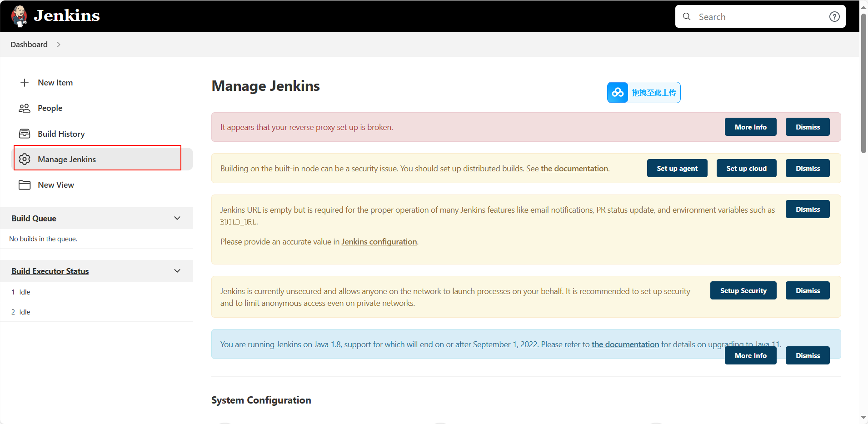Click the plus icon beside New Item
This screenshot has width=868, height=424.
click(x=25, y=83)
